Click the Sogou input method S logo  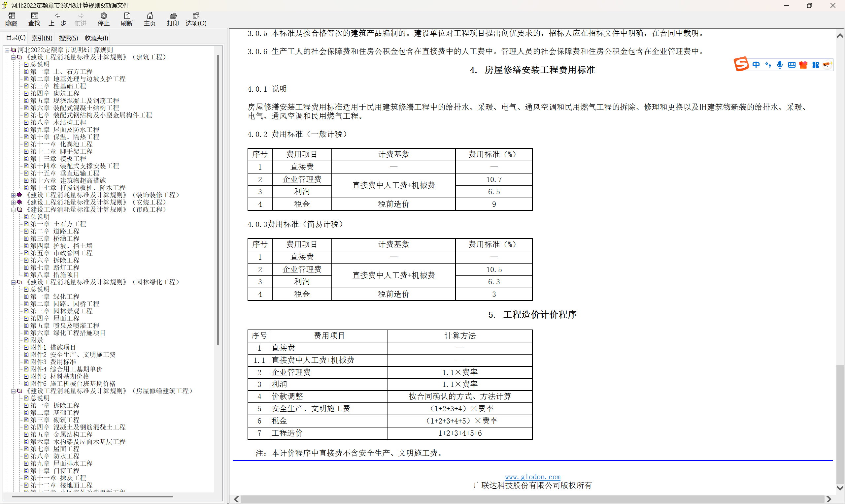741,64
